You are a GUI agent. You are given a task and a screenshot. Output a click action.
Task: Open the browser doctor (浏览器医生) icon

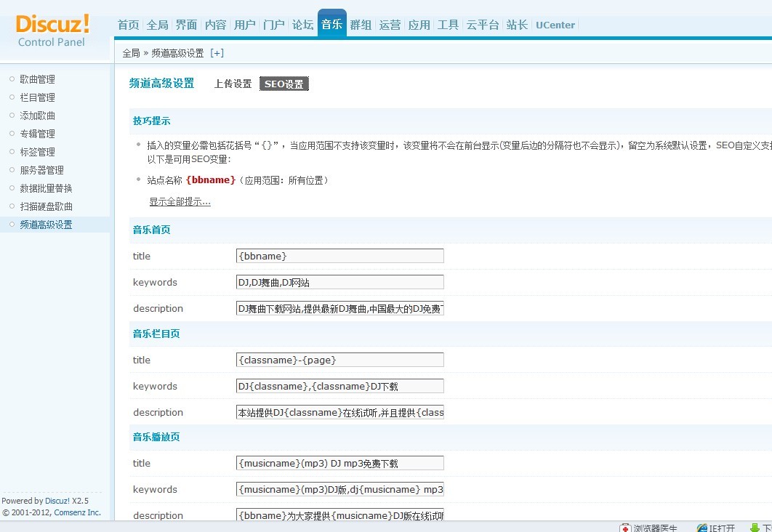625,528
